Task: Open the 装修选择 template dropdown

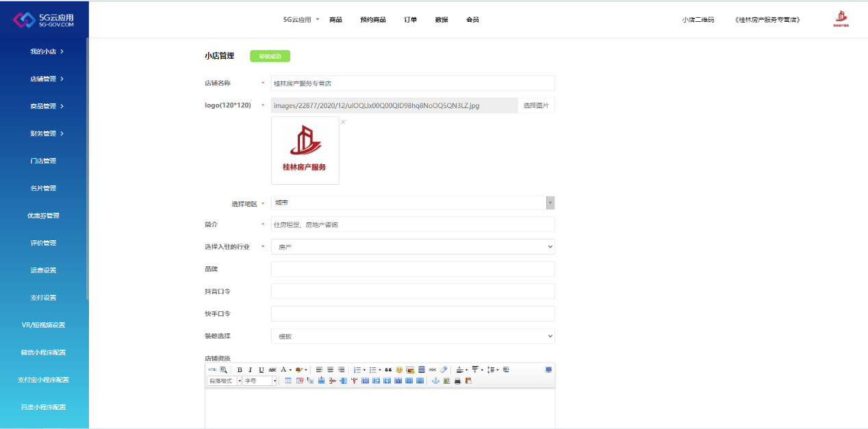Action: pyautogui.click(x=413, y=337)
